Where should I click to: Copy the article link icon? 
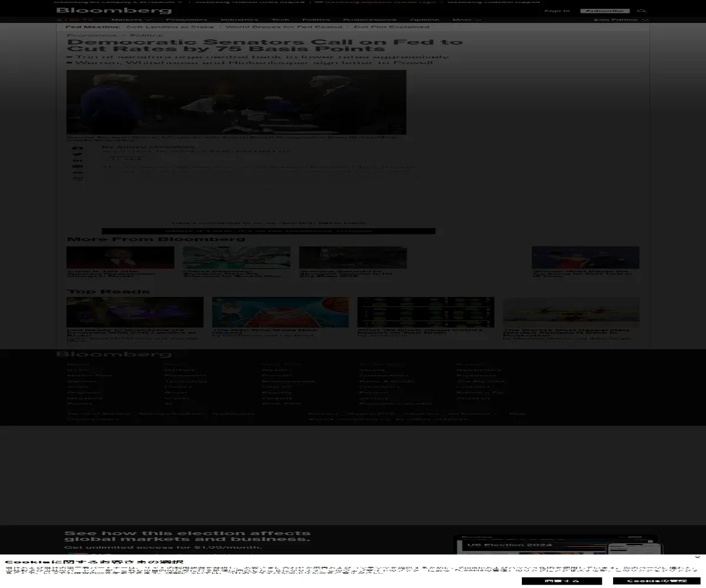[78, 173]
